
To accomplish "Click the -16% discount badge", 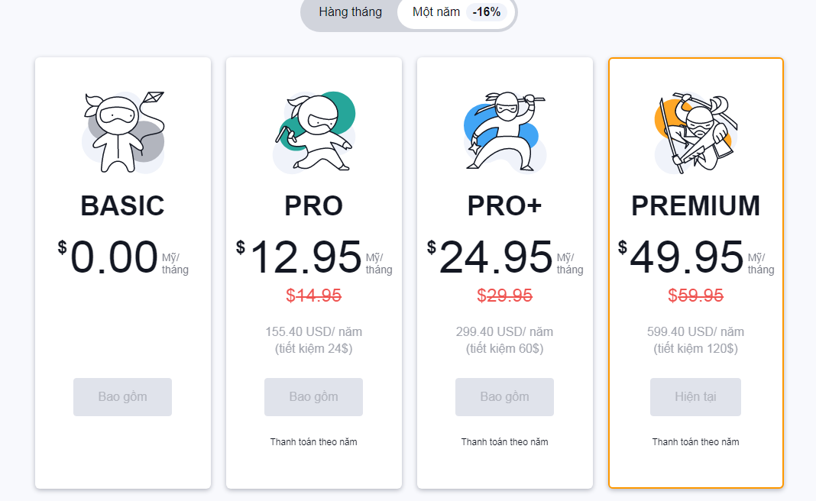I will point(486,12).
